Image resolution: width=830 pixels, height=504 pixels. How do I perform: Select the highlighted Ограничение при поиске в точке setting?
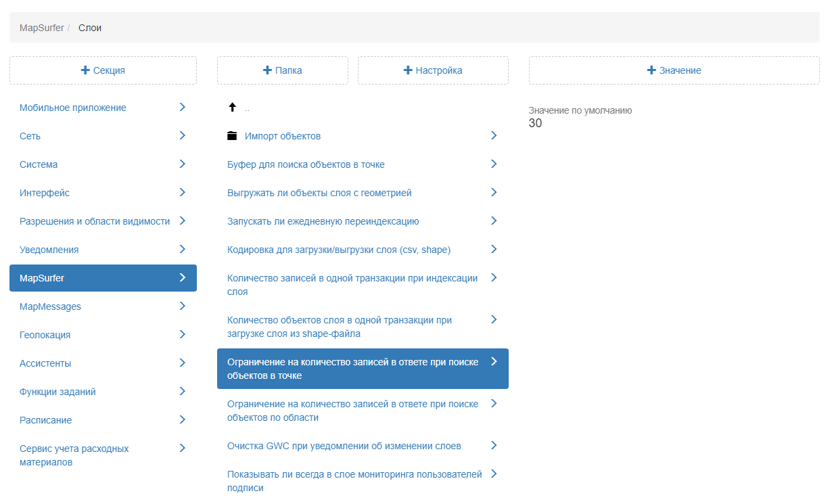click(363, 369)
